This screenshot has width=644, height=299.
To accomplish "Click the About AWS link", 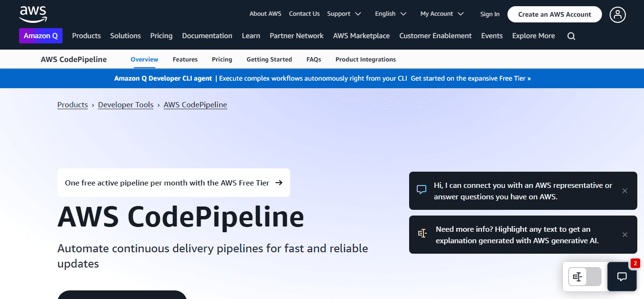I will pyautogui.click(x=265, y=14).
